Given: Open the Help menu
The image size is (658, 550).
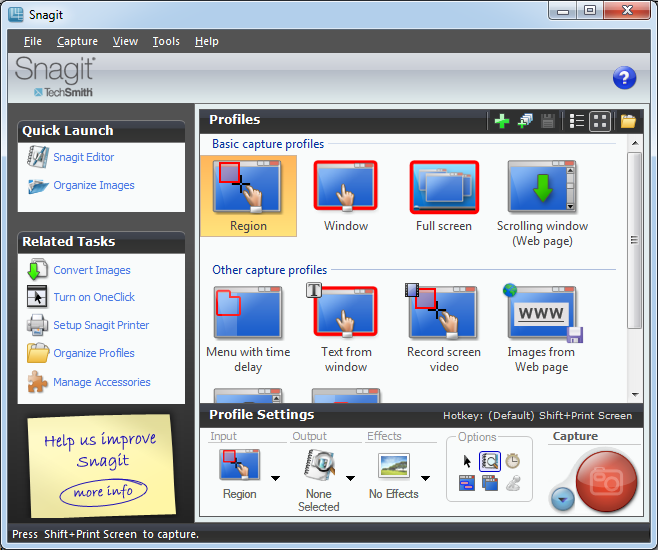Looking at the screenshot, I should [x=206, y=41].
